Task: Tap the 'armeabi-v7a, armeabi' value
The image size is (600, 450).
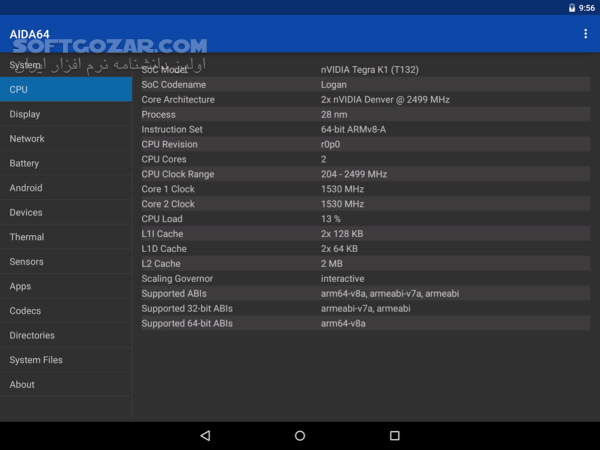Action: coord(365,308)
